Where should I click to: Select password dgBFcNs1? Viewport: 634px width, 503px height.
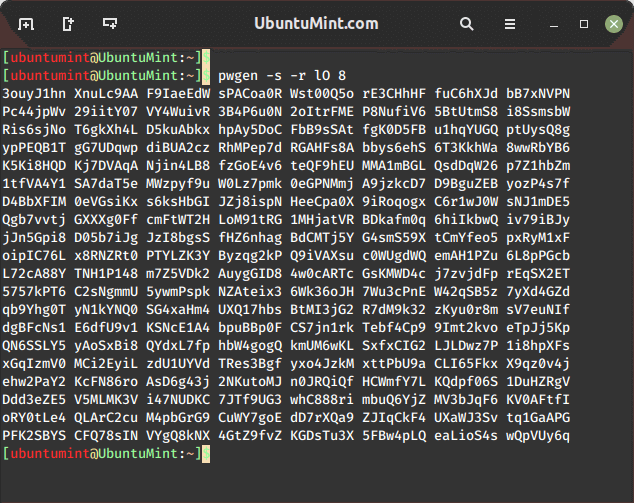point(34,328)
